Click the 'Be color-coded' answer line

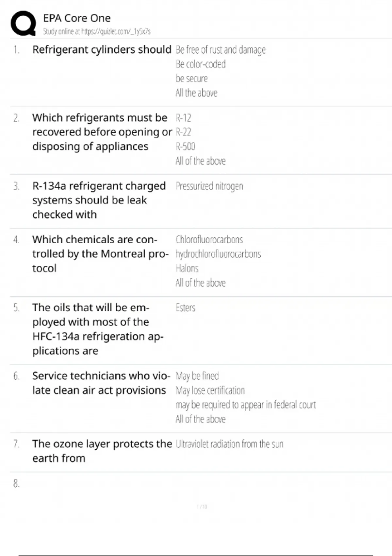tap(201, 64)
